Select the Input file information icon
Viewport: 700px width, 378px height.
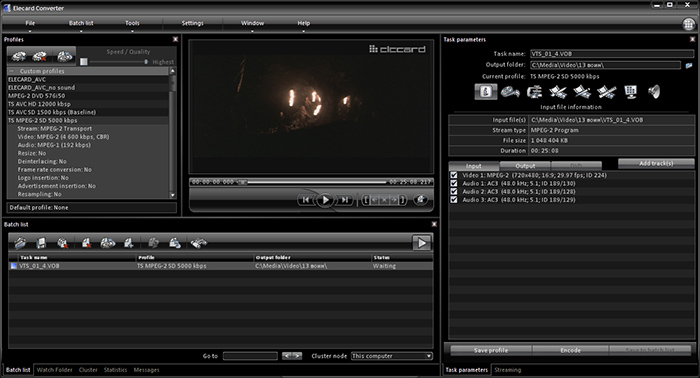(x=486, y=92)
